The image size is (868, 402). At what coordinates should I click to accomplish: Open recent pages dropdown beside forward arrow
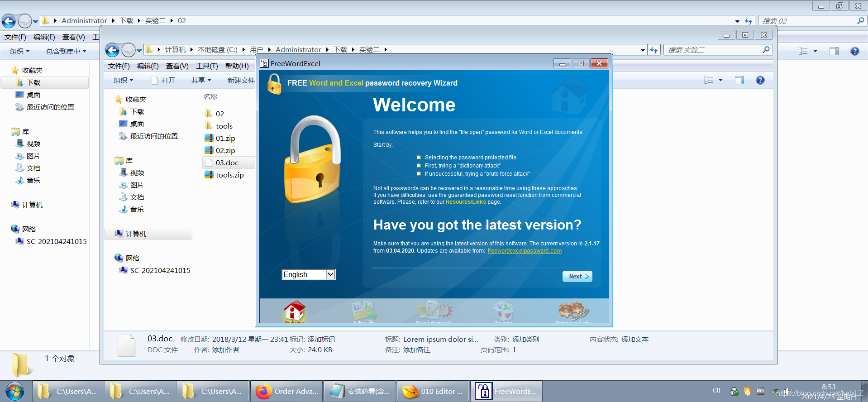tap(139, 50)
